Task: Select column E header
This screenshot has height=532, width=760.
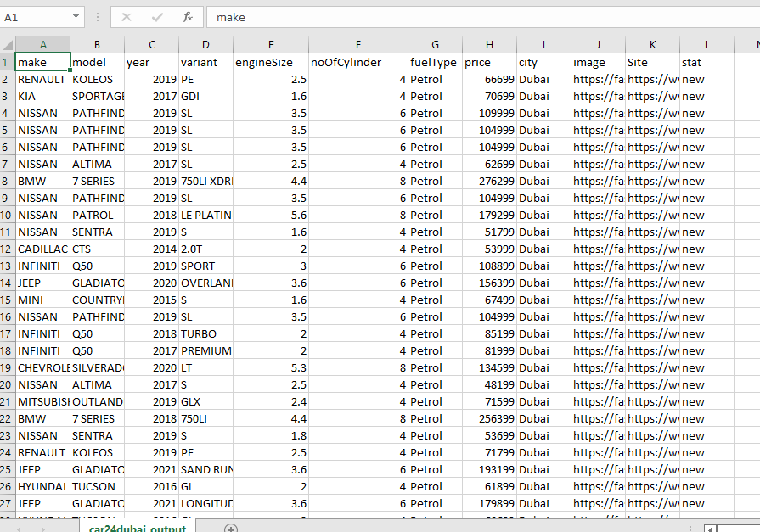Action: click(x=271, y=45)
